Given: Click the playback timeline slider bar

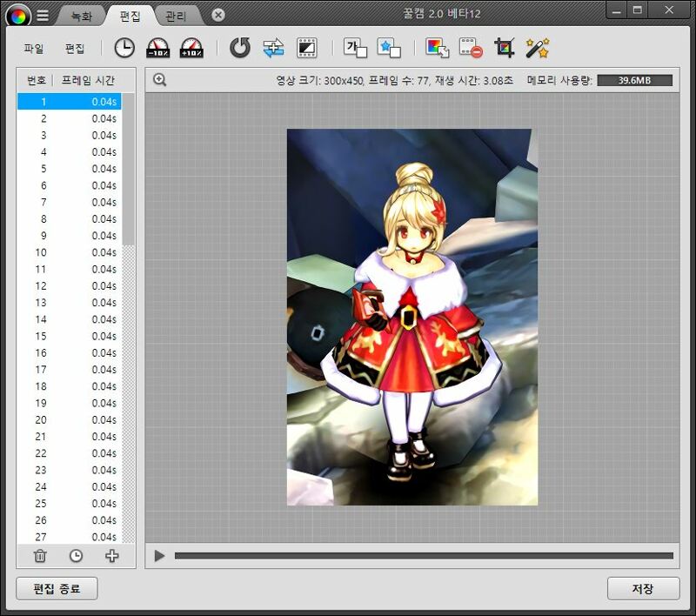Looking at the screenshot, I should click(x=424, y=556).
